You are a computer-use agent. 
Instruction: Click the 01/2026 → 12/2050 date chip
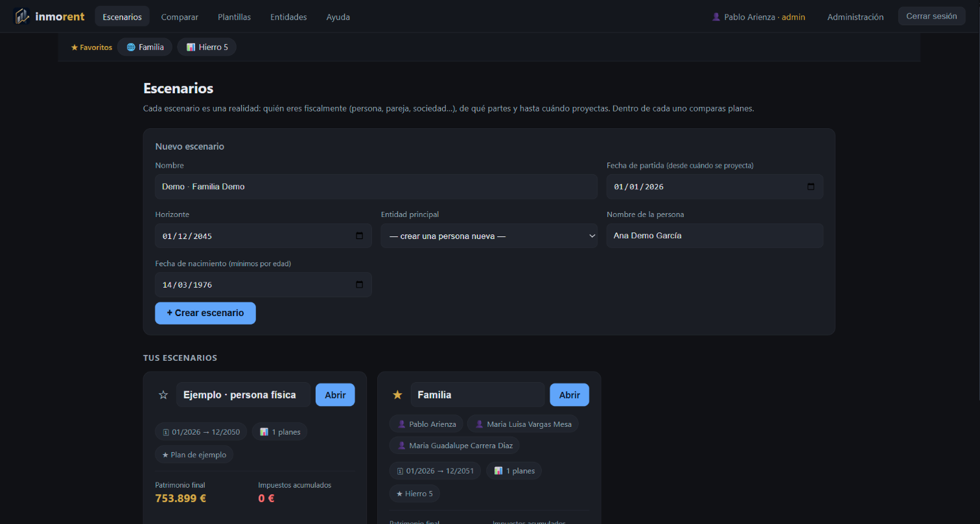[x=201, y=432]
